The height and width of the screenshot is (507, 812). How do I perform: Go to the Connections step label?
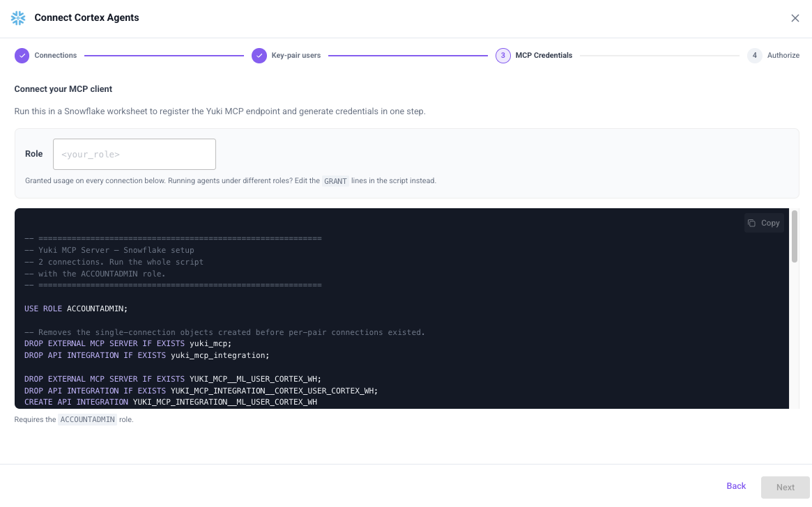point(55,55)
